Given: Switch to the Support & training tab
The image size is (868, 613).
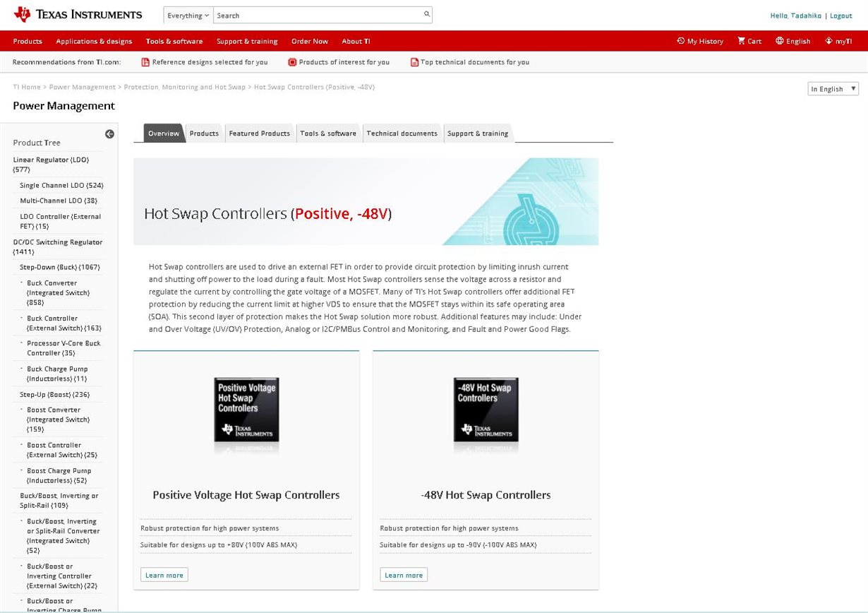Looking at the screenshot, I should (477, 133).
